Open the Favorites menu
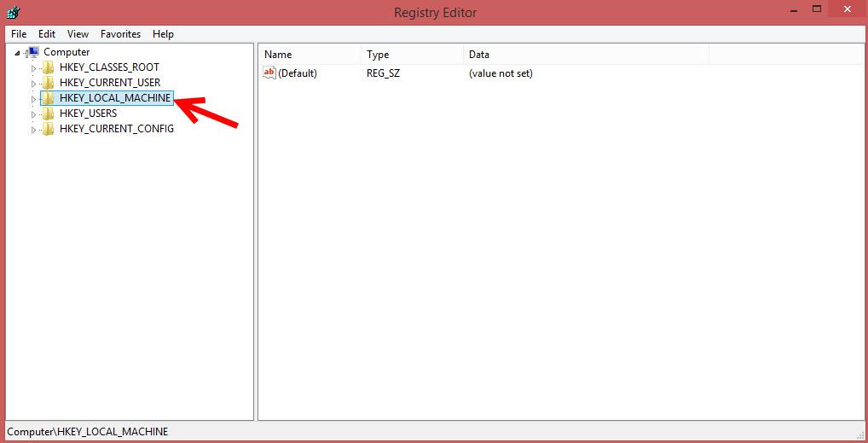This screenshot has width=868, height=443. click(x=121, y=34)
